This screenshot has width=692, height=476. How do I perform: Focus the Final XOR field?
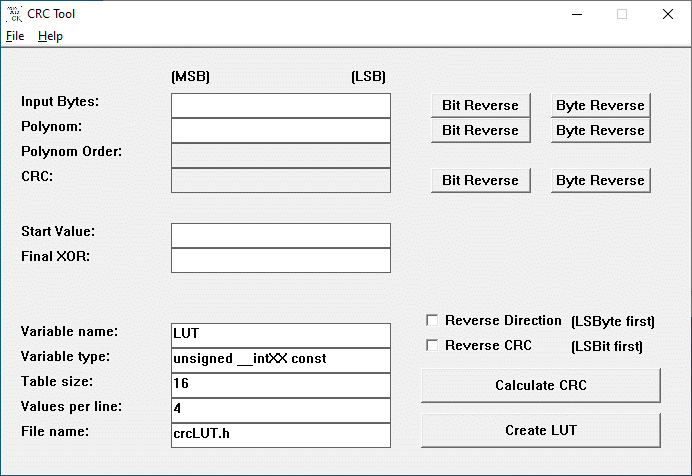(x=281, y=260)
